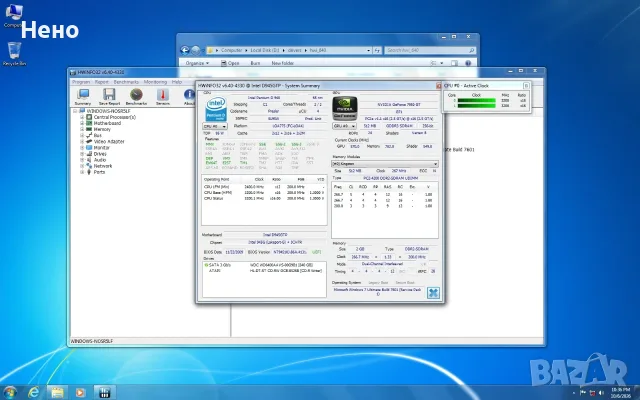
Task: Click the Open button in Explorer
Action: pos(230,63)
